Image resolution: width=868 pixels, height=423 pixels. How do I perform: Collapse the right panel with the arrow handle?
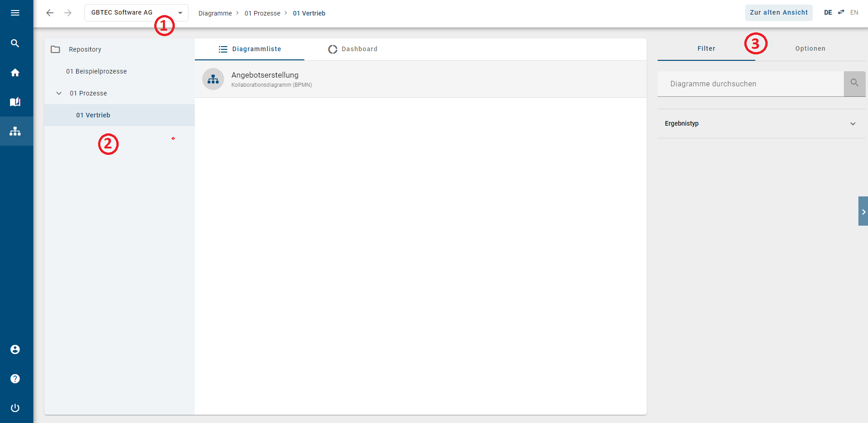(x=863, y=211)
